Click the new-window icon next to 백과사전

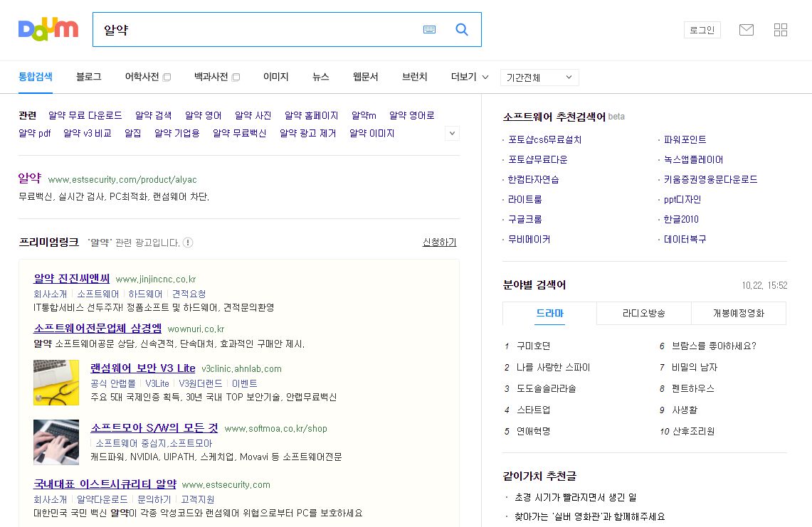pyautogui.click(x=236, y=77)
